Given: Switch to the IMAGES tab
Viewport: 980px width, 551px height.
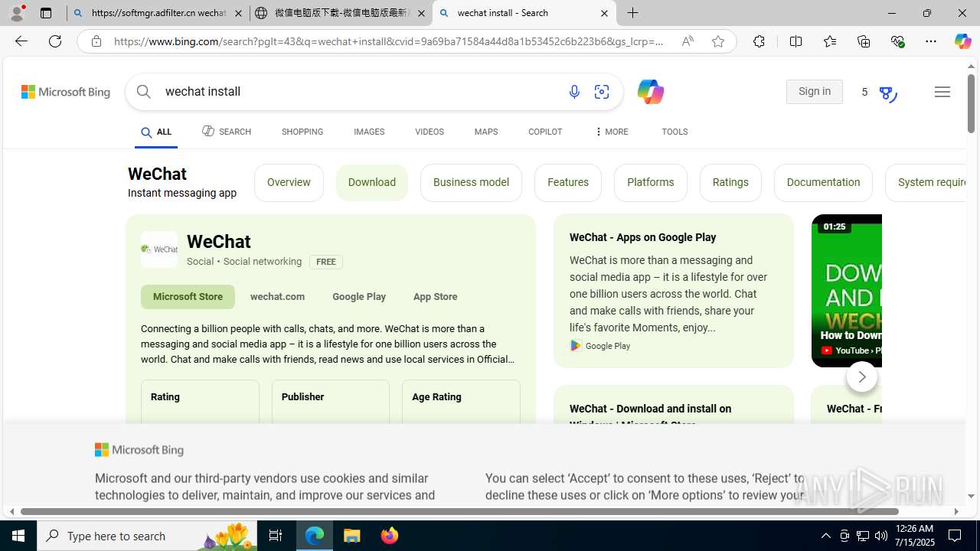Looking at the screenshot, I should (x=369, y=132).
